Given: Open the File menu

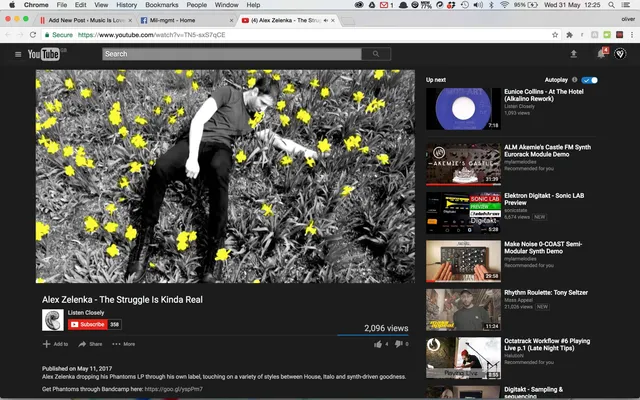Looking at the screenshot, I should [x=62, y=5].
